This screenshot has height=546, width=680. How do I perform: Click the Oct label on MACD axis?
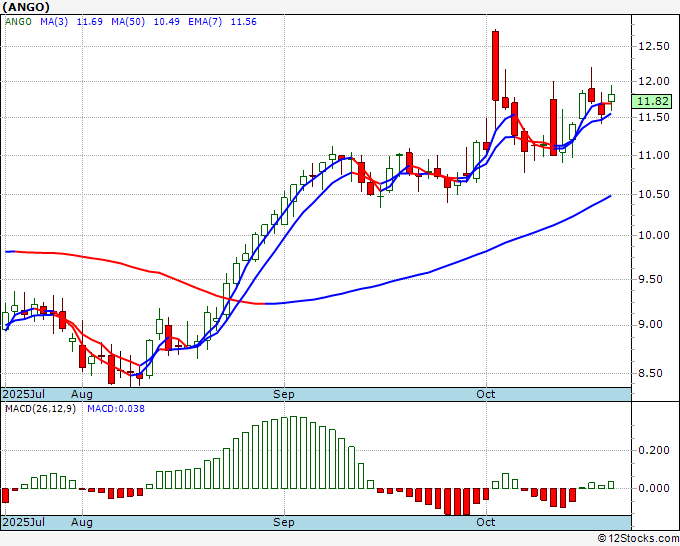click(486, 522)
